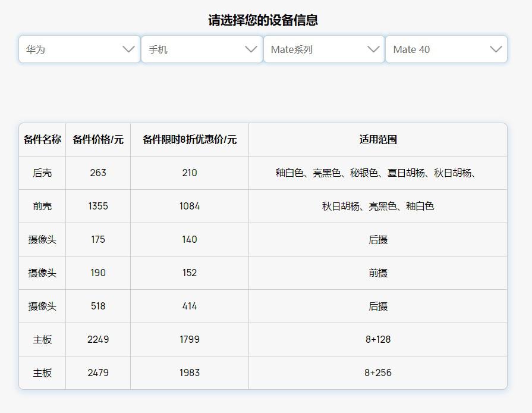Click the 备件名称 column header

pos(42,140)
